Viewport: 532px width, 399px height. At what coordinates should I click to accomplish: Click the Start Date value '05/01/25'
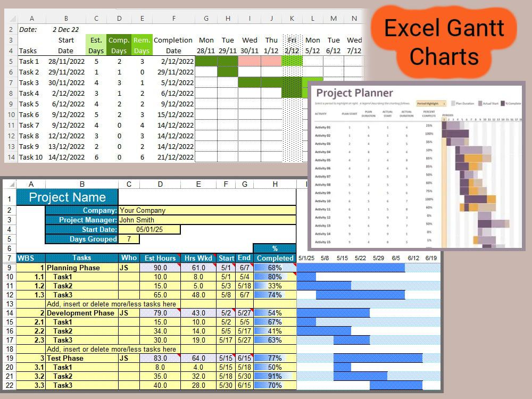(x=149, y=230)
